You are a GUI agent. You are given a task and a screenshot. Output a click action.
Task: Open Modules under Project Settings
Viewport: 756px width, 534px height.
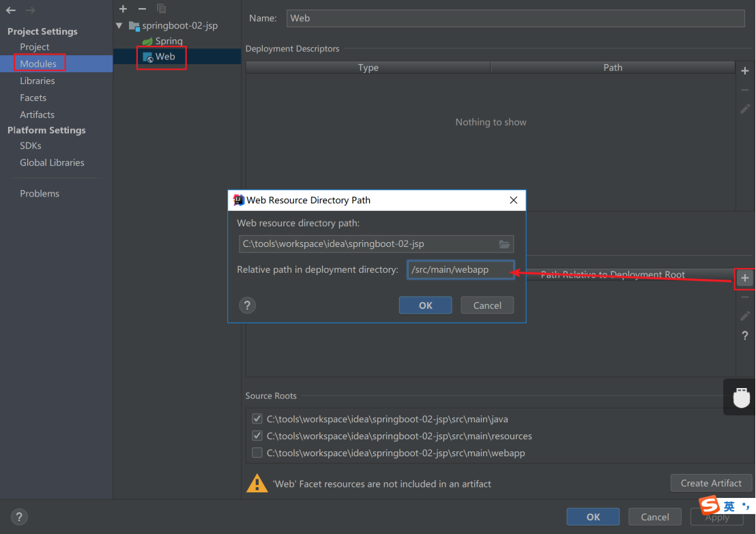point(38,63)
